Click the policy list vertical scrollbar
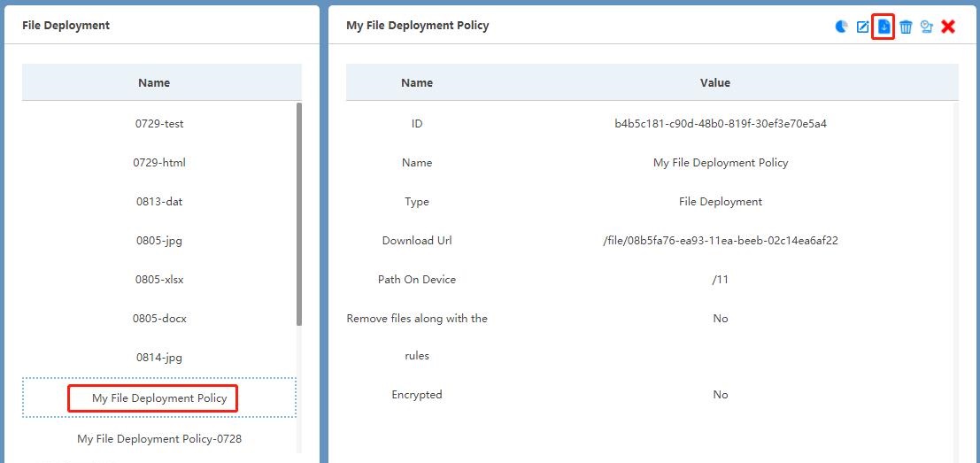Viewport: 980px width, 463px height. [x=298, y=212]
